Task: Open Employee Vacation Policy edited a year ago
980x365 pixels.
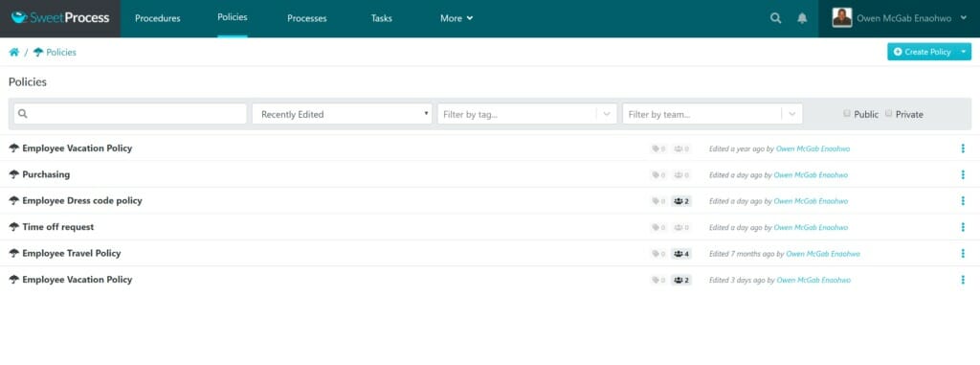Action: pyautogui.click(x=77, y=148)
